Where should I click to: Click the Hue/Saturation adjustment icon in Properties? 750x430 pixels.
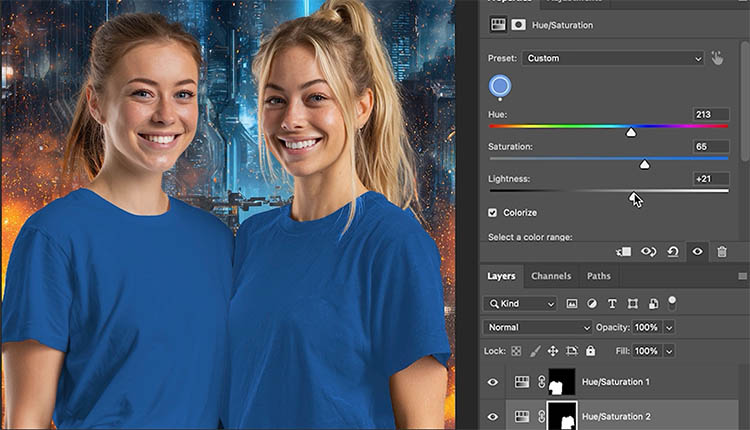498,24
